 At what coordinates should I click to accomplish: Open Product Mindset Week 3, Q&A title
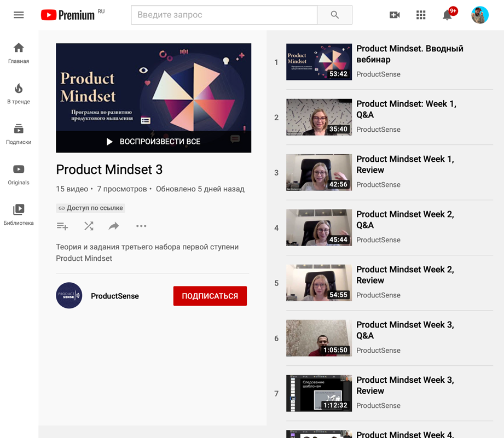405,330
